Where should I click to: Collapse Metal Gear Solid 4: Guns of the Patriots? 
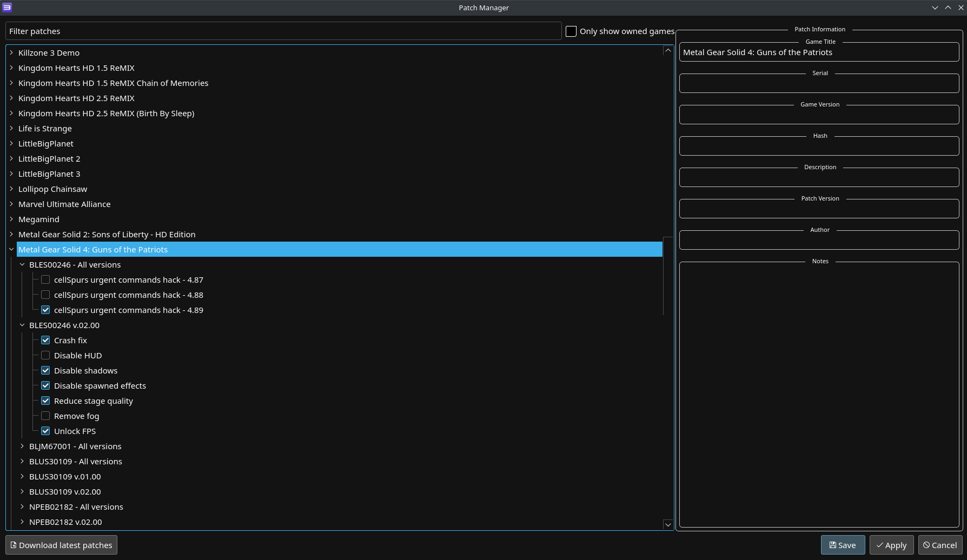click(11, 250)
